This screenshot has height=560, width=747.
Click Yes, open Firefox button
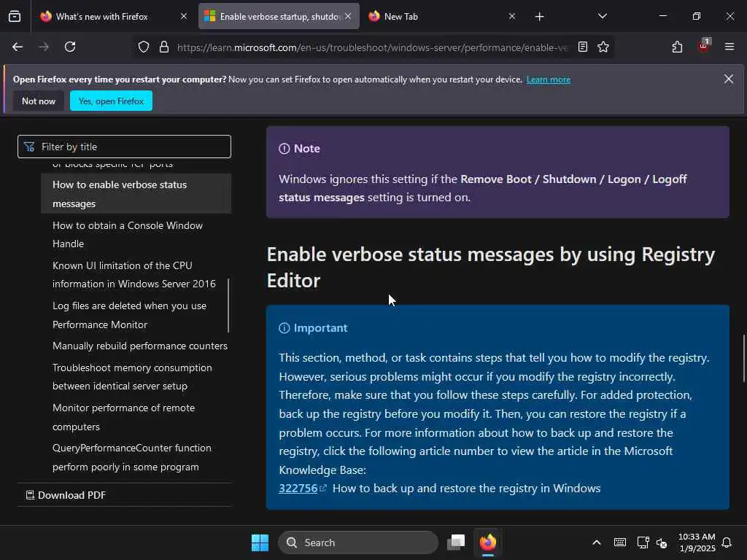click(111, 101)
